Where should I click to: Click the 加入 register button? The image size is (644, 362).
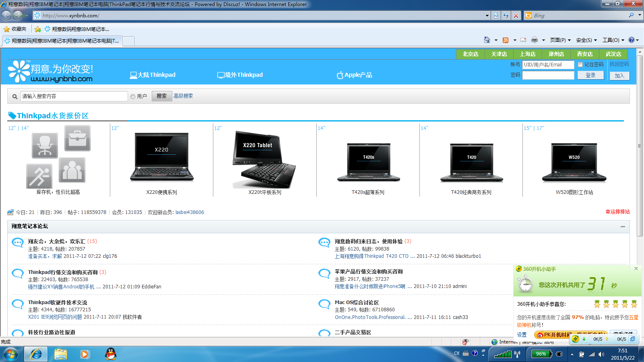pos(619,76)
